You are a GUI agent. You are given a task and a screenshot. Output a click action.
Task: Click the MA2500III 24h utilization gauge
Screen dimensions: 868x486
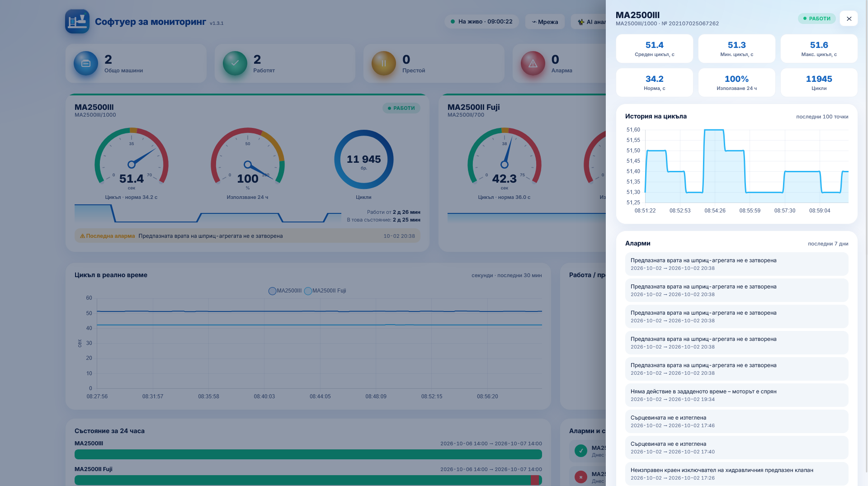click(248, 158)
